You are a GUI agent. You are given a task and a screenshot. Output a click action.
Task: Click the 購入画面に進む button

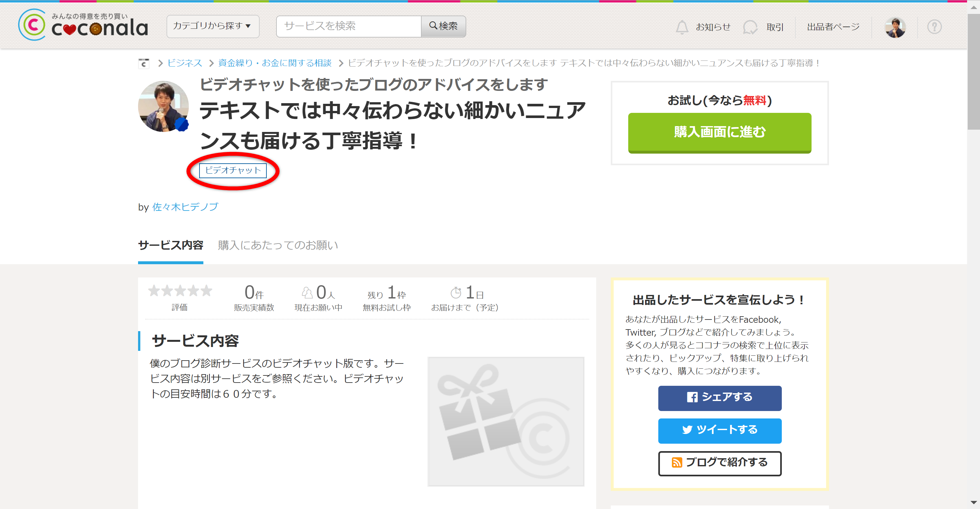[719, 132]
